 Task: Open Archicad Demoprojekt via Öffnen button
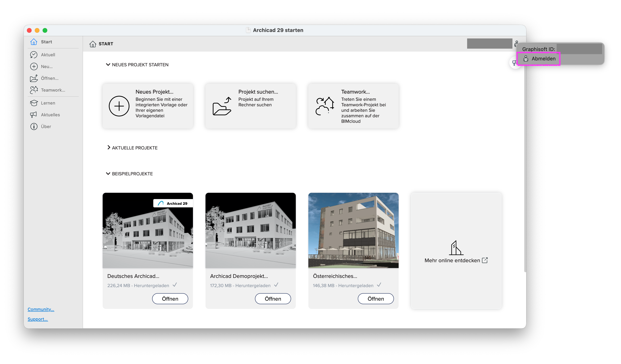point(273,299)
